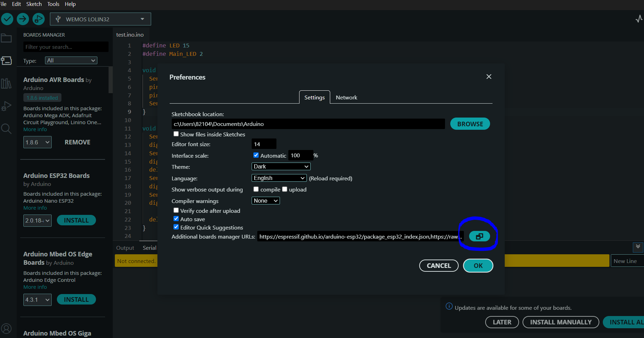Open the Sketchbook folder sidebar icon
Screen dimensions: 644x338
(x=6, y=38)
